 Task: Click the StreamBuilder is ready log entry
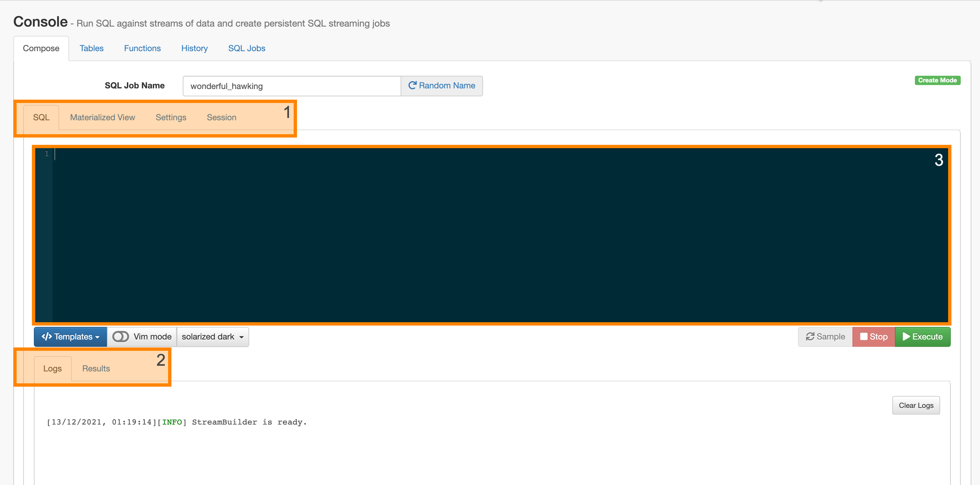pyautogui.click(x=176, y=422)
